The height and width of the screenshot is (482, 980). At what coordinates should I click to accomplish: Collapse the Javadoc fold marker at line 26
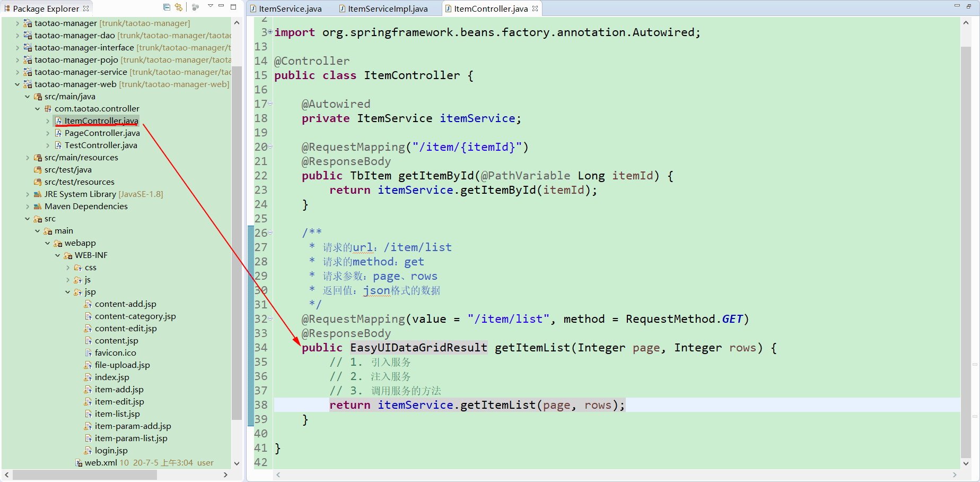[270, 233]
